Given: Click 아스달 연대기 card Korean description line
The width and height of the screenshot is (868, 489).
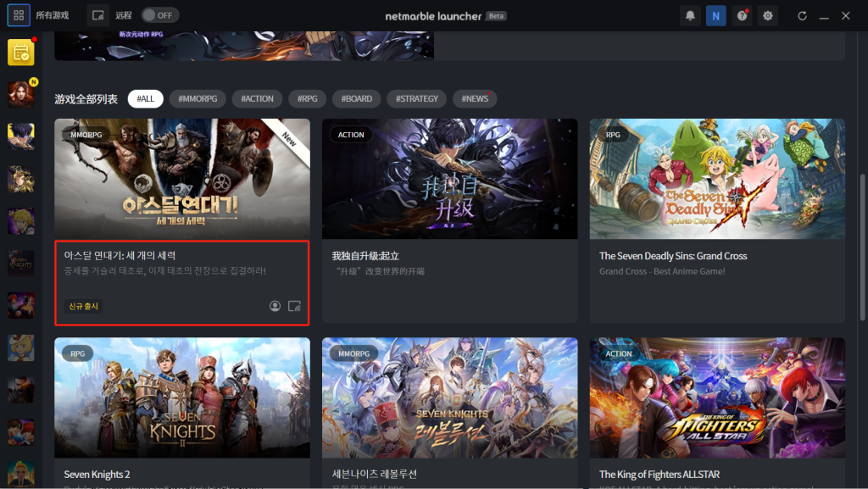Looking at the screenshot, I should pyautogui.click(x=165, y=270).
